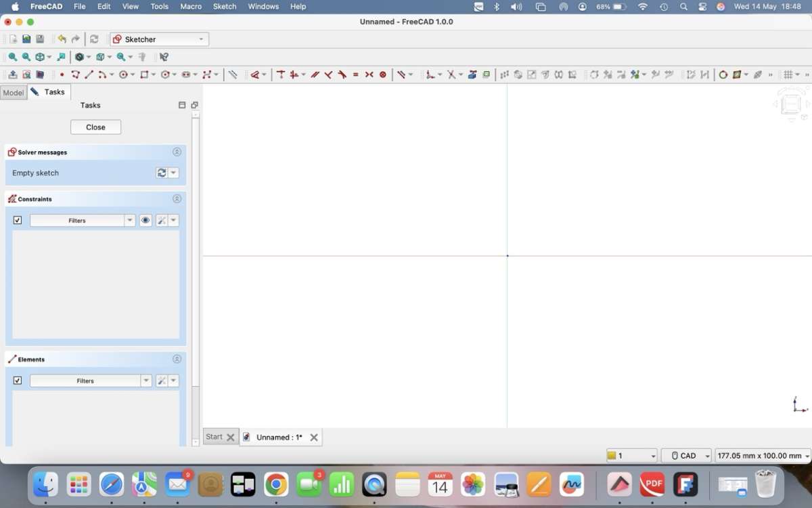
Task: Click the What's This help icon
Action: tap(164, 57)
